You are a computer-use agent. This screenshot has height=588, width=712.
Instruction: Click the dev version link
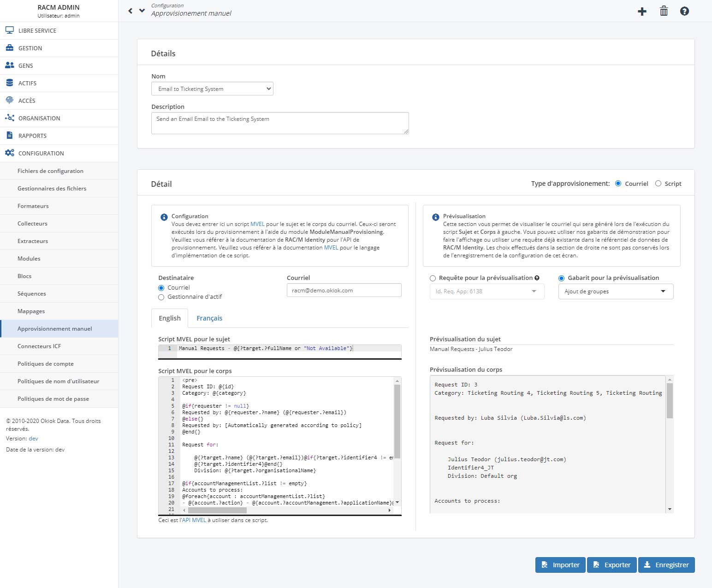(x=33, y=439)
